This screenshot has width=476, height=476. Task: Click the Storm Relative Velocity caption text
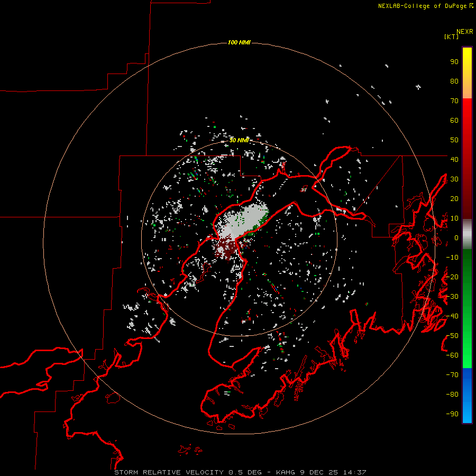[240, 472]
